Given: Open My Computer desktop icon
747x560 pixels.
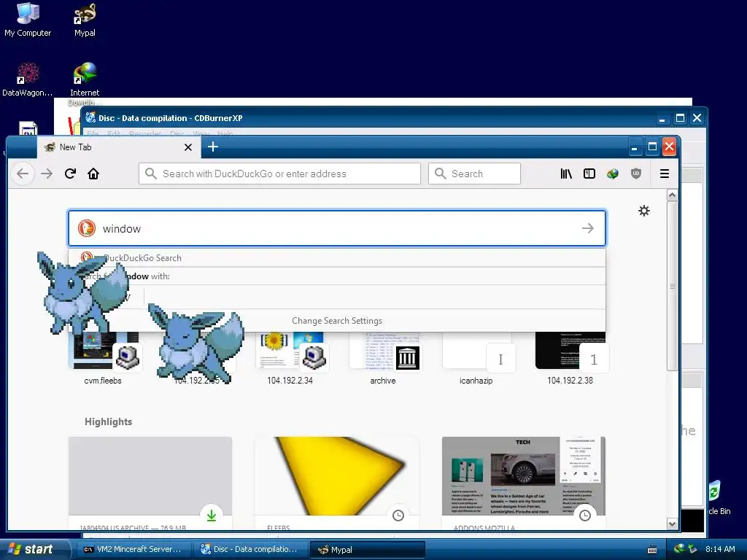Looking at the screenshot, I should point(28,20).
